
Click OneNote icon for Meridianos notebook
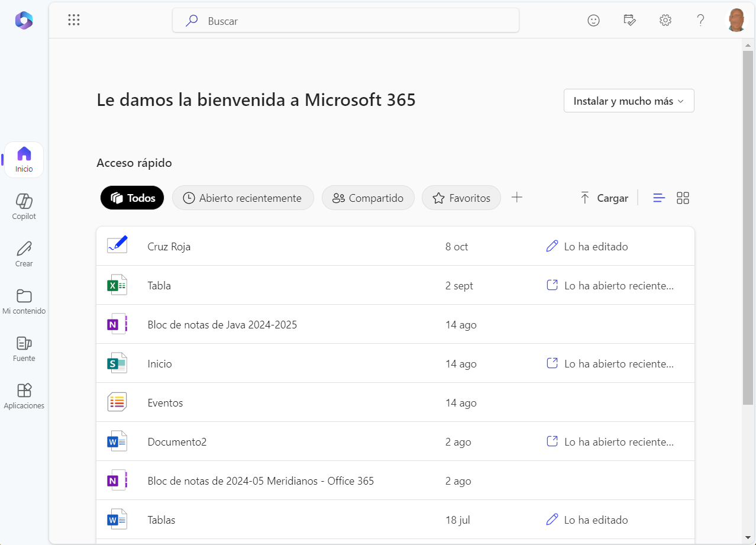117,480
